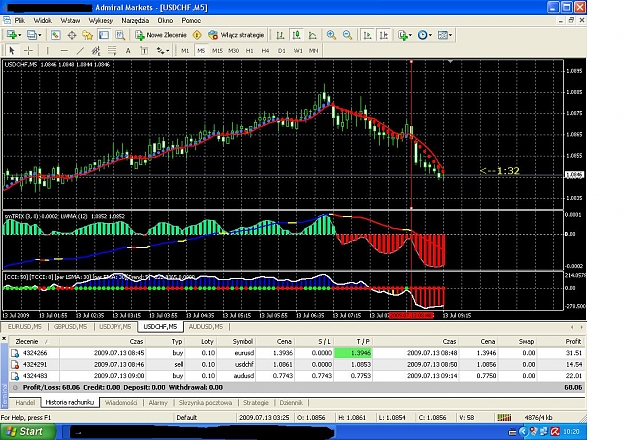Open the New Chart dropdown arrow
This screenshot has height=440, width=625.
coord(19,35)
